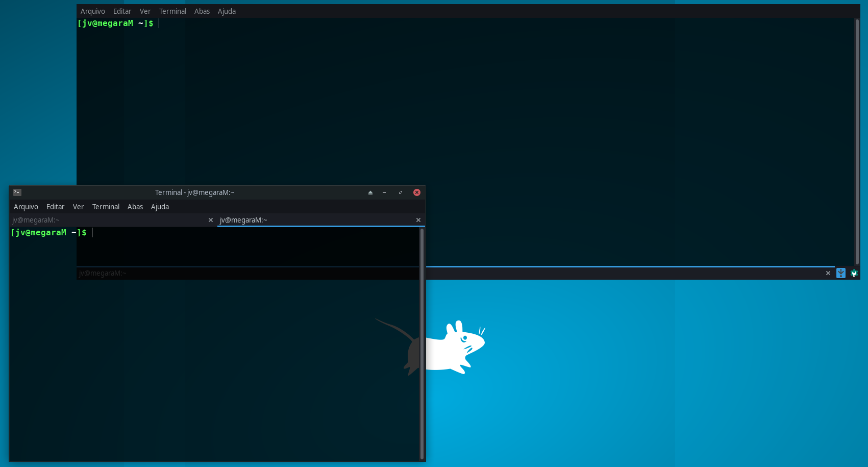Open Abas menu in front terminal
Screen dimensions: 868x467
coord(135,207)
